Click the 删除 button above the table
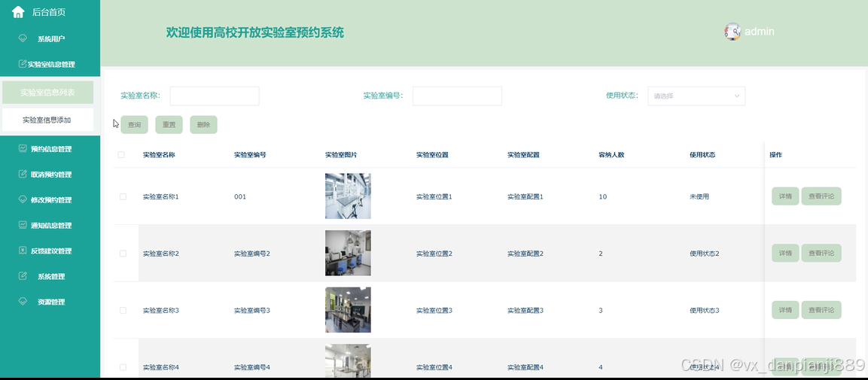Screen dimensions: 868x380 [x=203, y=125]
